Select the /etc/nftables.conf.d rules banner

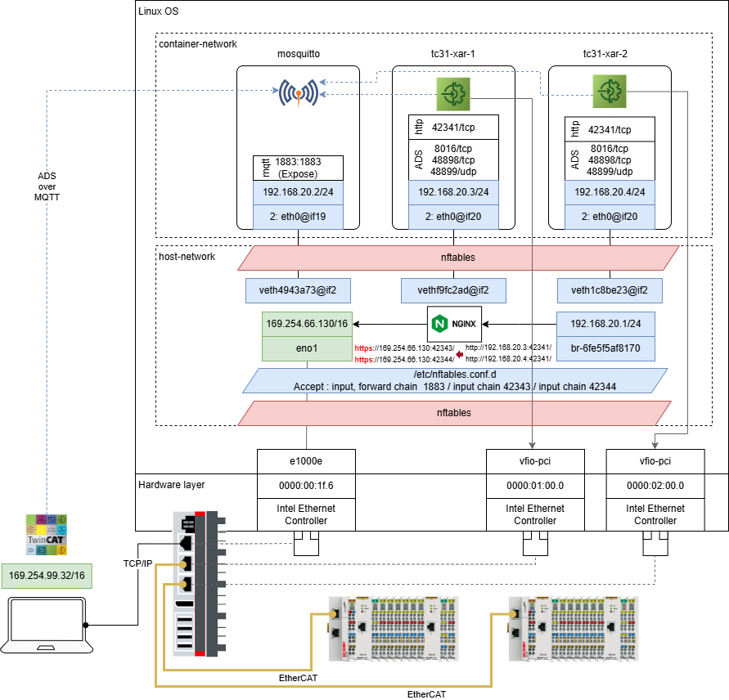(457, 380)
